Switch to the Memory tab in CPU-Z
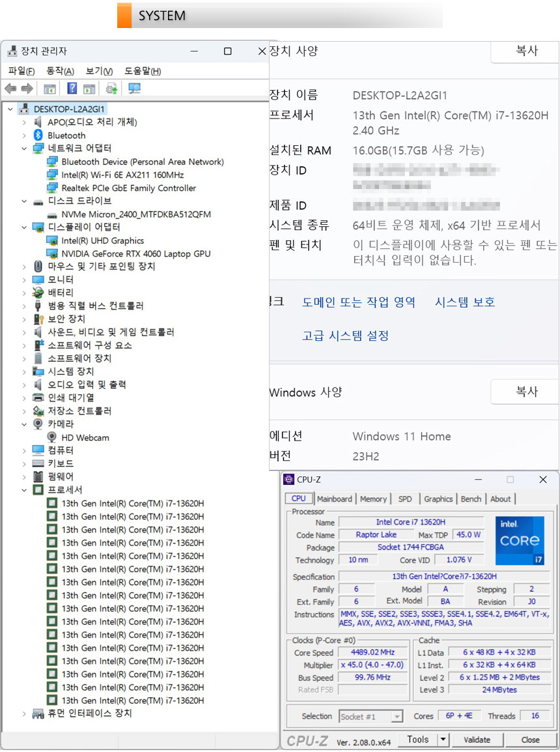This screenshot has width=560, height=752. click(373, 499)
